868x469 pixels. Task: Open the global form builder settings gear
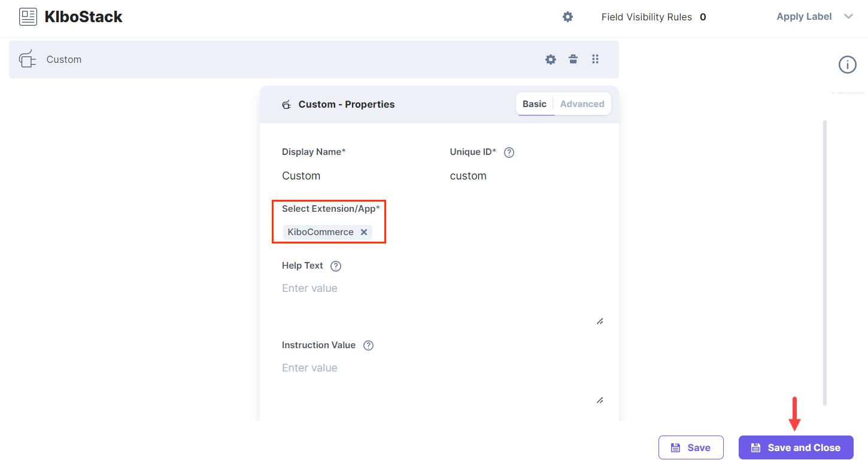click(x=567, y=17)
